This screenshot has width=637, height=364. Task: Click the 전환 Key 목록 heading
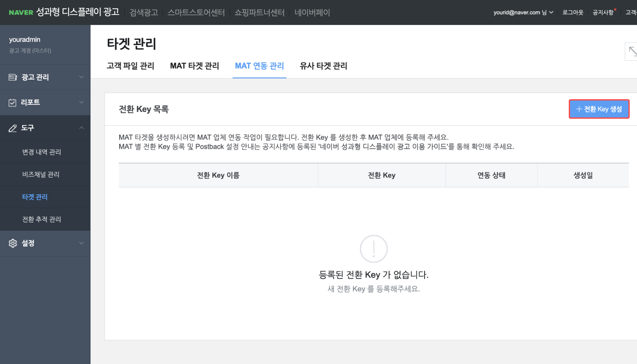pos(144,110)
